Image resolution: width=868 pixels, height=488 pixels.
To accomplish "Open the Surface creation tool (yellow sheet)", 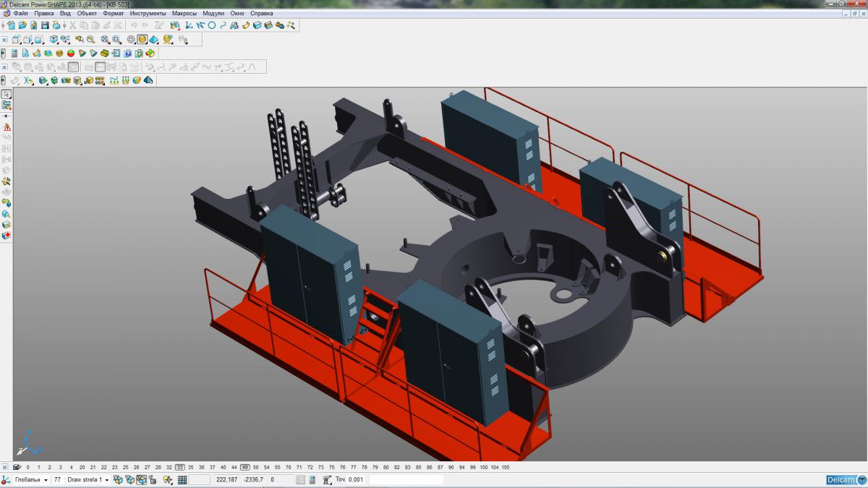I will point(245,25).
